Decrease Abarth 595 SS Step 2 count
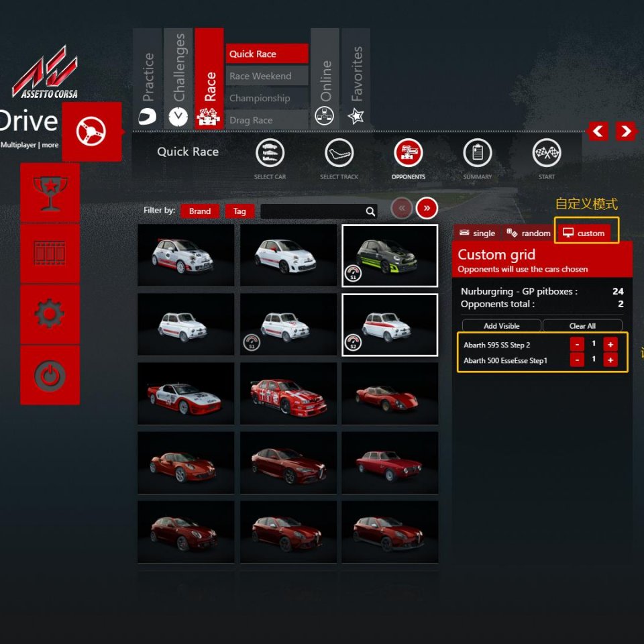 tap(577, 344)
